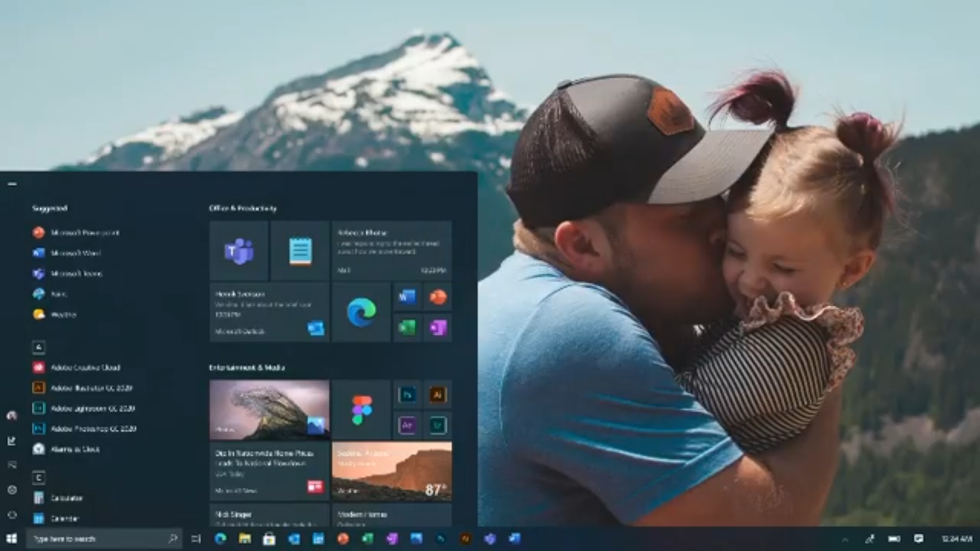Open Illustrator from the taskbar
The image size is (980, 551).
tap(465, 539)
